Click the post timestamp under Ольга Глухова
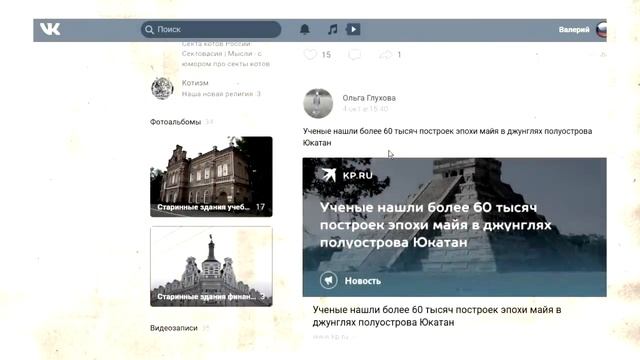 (365, 109)
